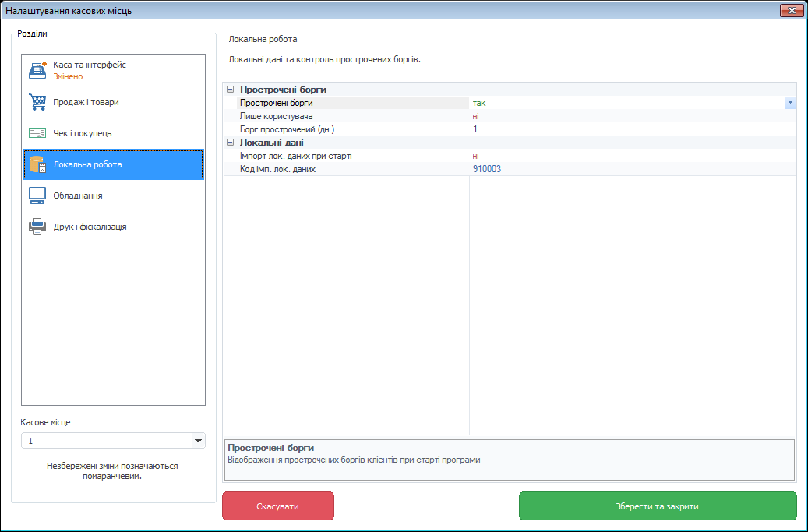Click the shopping cart icon for Продаж і товари
This screenshot has width=808, height=532.
click(x=37, y=102)
